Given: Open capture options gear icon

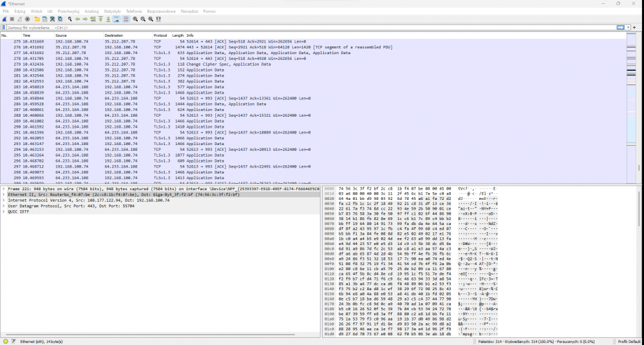Looking at the screenshot, I should point(26,19).
